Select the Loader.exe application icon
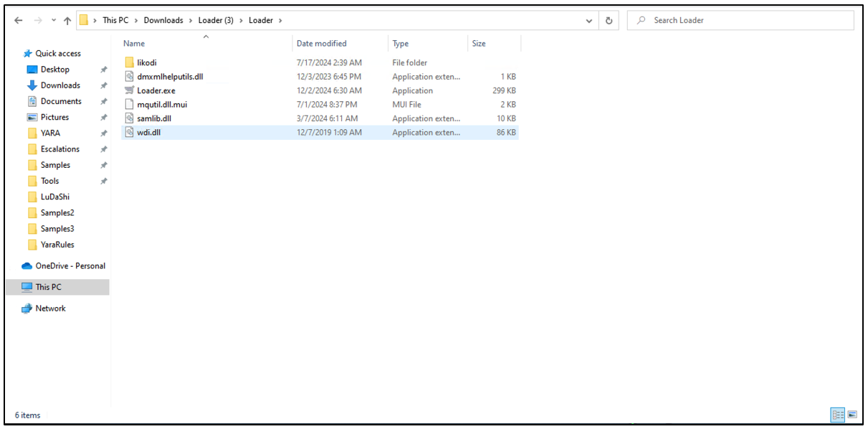 click(129, 90)
